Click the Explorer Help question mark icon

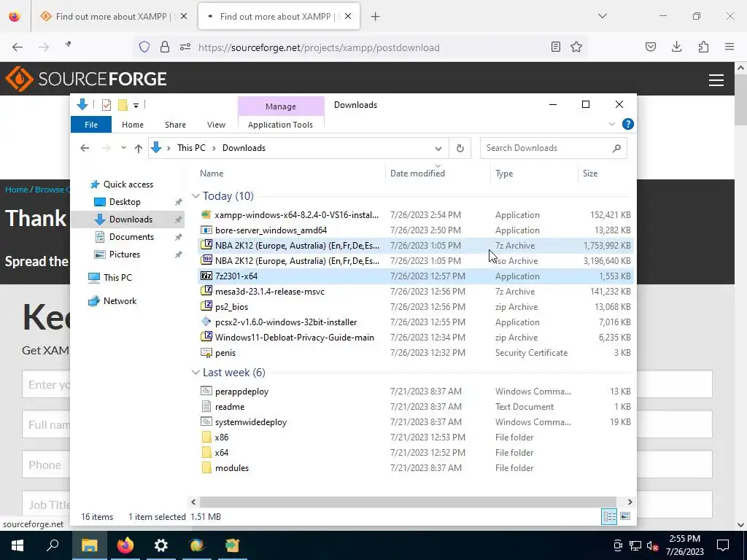tap(628, 124)
